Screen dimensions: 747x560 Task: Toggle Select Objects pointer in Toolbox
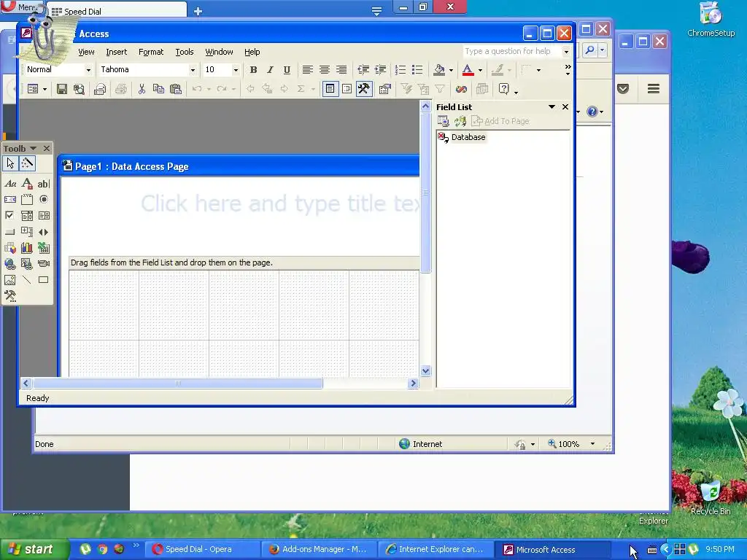pos(10,163)
